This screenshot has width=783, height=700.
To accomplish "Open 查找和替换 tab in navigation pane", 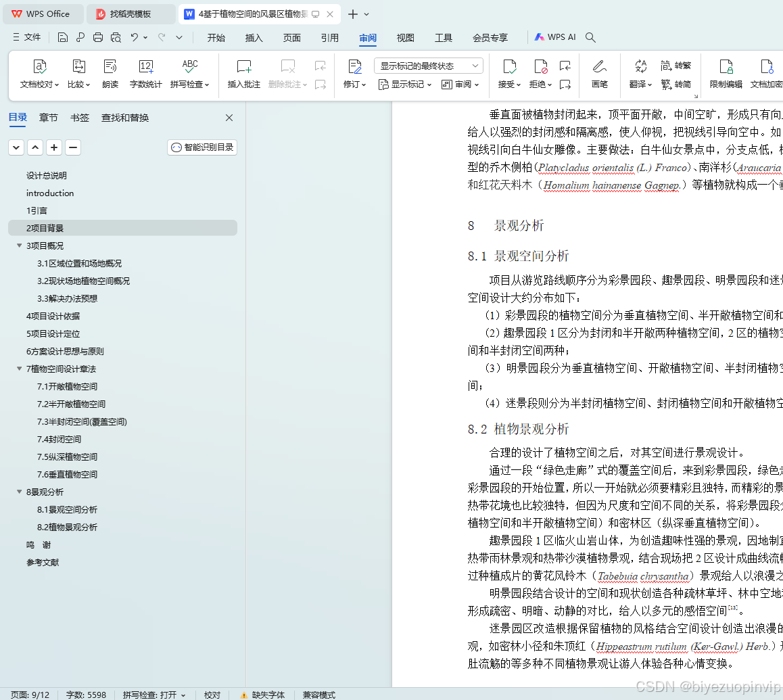I will click(x=125, y=118).
